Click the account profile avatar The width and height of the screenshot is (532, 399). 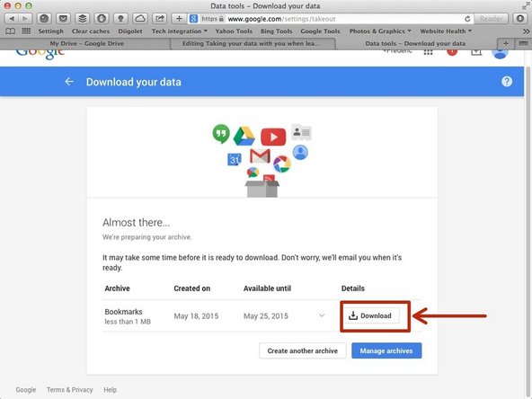(x=501, y=54)
